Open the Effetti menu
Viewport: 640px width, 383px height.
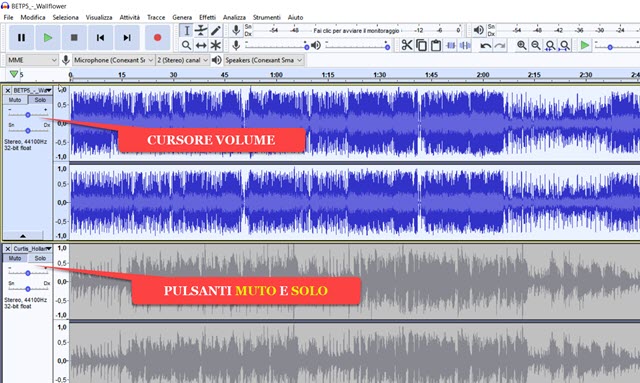click(207, 17)
